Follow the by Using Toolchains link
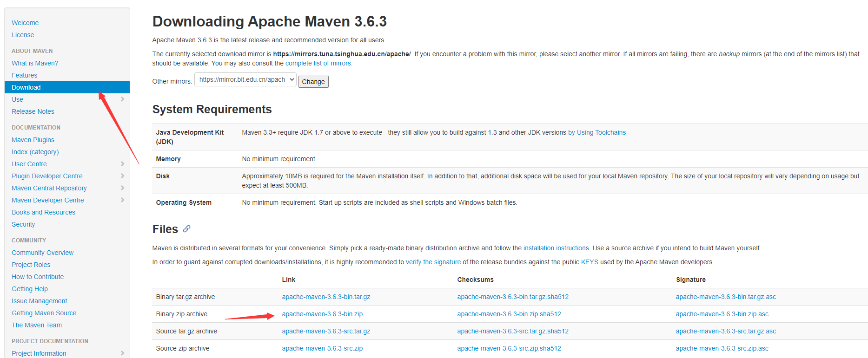Viewport: 868px width, 358px height. [x=597, y=132]
